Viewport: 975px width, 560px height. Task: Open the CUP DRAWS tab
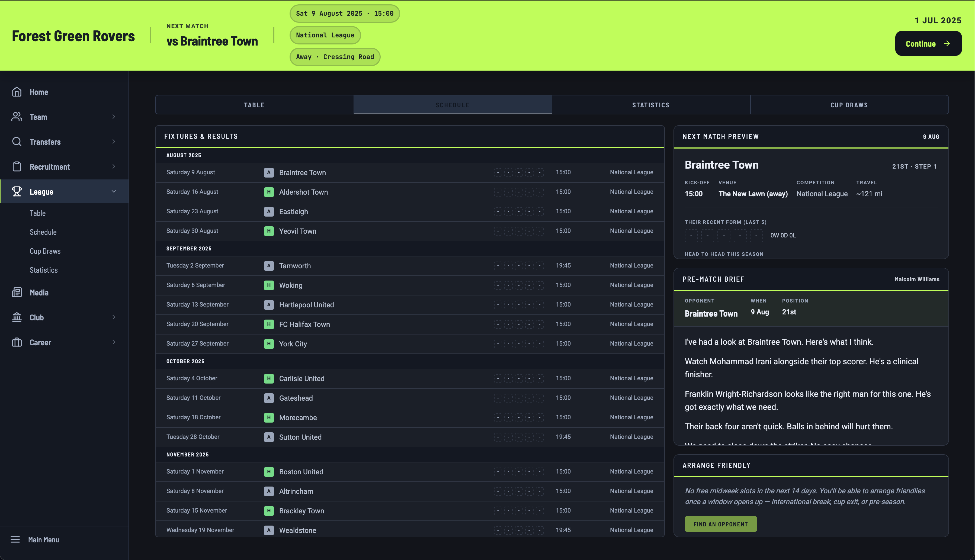point(849,105)
